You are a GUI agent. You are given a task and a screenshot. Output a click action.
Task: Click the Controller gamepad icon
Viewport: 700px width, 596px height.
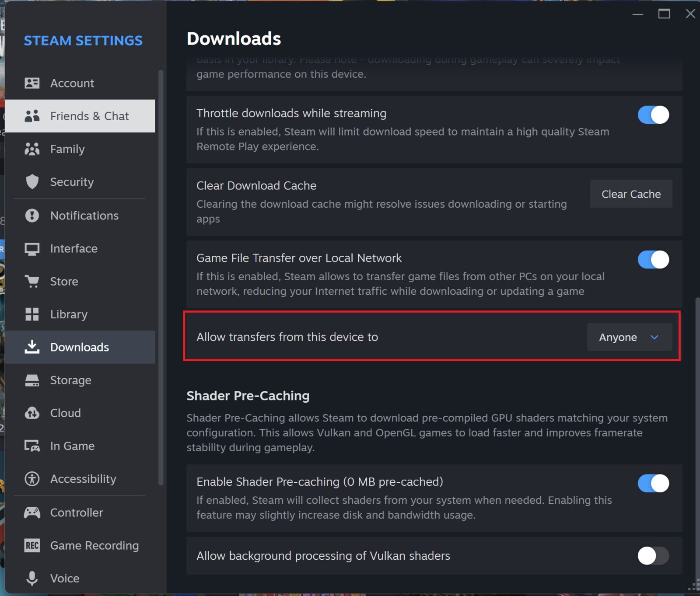pos(32,512)
